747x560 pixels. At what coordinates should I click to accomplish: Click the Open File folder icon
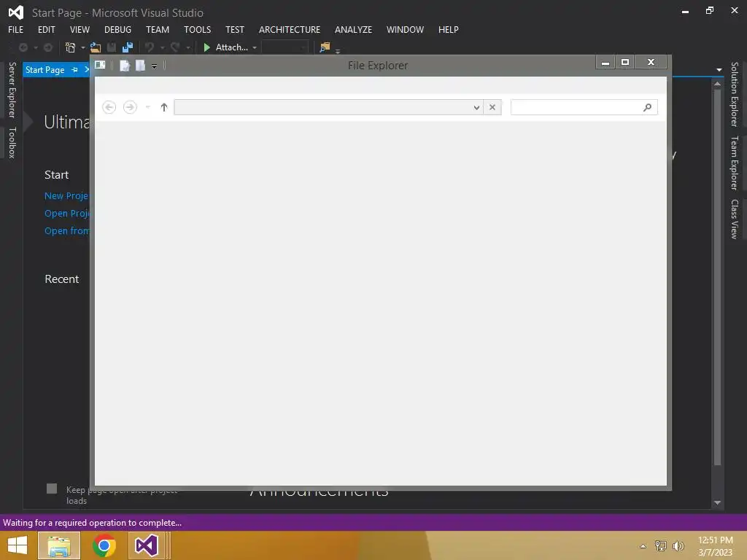click(x=96, y=47)
